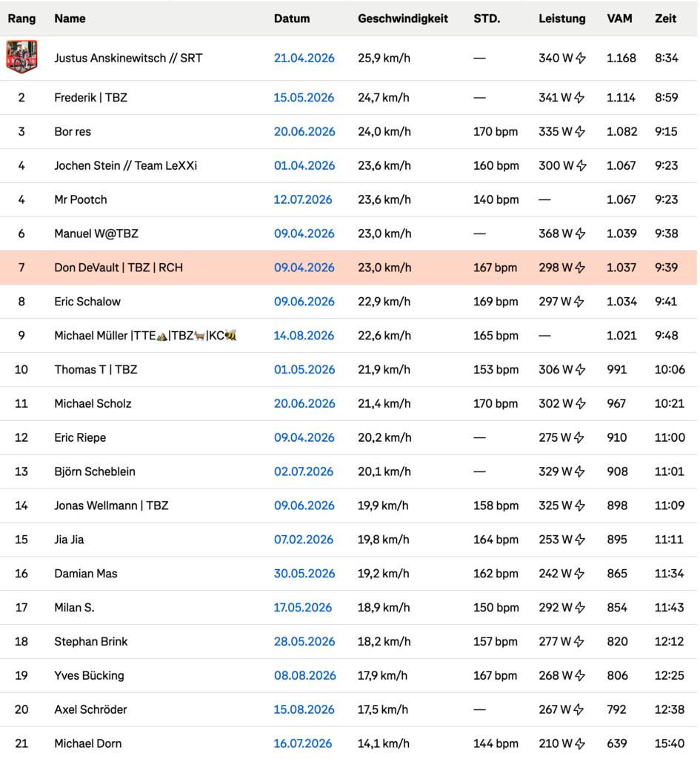Select the highlighted Don DeVault | TBZ | RCH name

[119, 268]
